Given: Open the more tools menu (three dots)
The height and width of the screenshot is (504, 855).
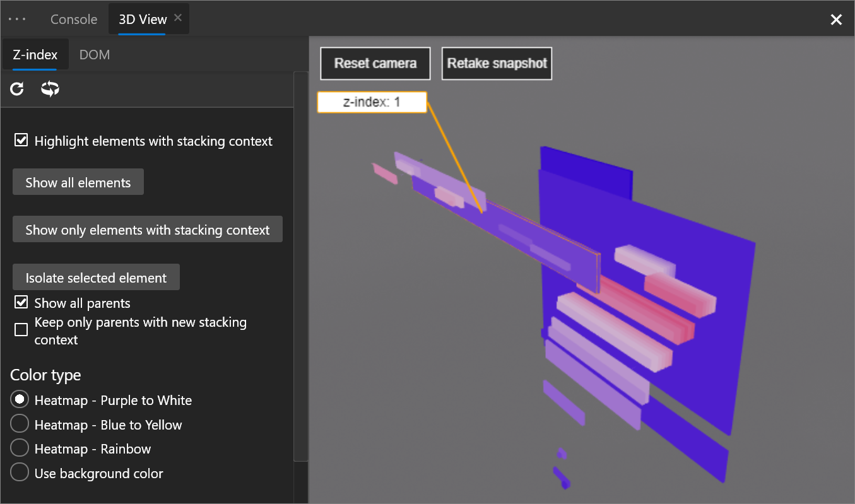Looking at the screenshot, I should [17, 18].
